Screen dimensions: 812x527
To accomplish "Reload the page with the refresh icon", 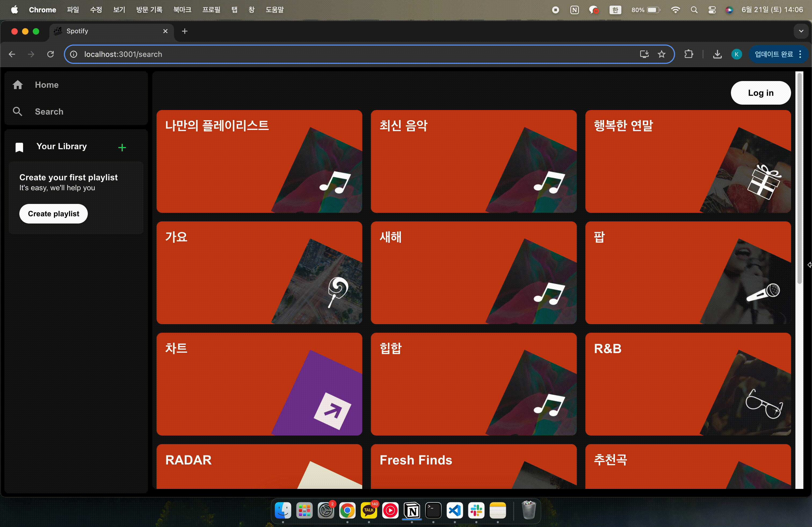I will [x=50, y=54].
